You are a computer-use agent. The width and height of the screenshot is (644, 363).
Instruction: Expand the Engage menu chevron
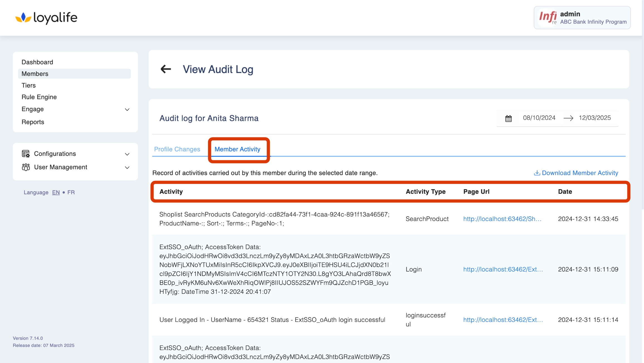coord(127,110)
